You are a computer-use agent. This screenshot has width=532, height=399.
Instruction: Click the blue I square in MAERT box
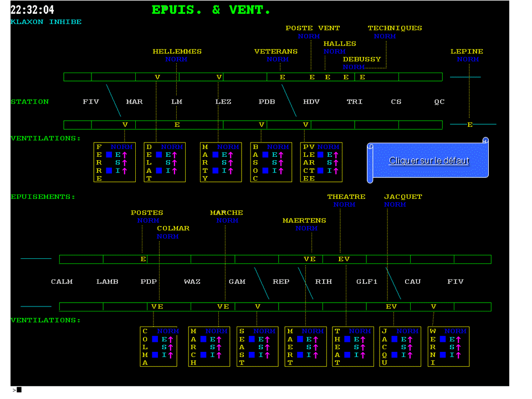(300, 355)
